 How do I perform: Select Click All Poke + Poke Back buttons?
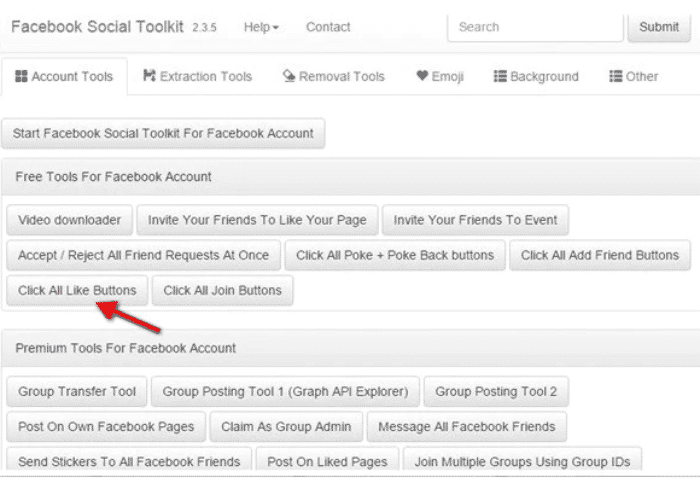click(395, 255)
